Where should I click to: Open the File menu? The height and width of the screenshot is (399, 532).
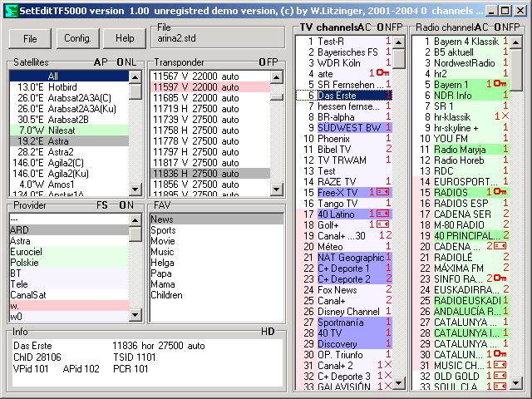[x=30, y=38]
